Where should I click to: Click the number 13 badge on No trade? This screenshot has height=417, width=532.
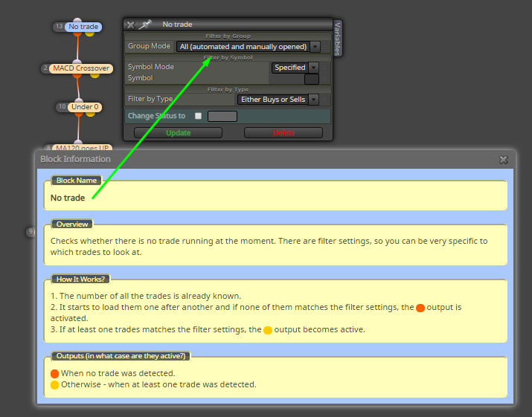[60, 27]
